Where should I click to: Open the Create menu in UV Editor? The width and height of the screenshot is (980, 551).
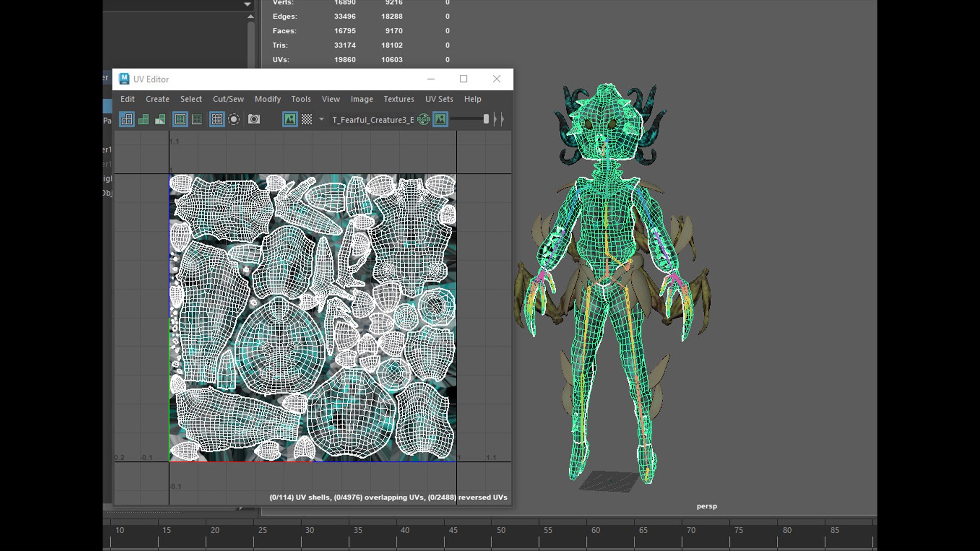(157, 99)
